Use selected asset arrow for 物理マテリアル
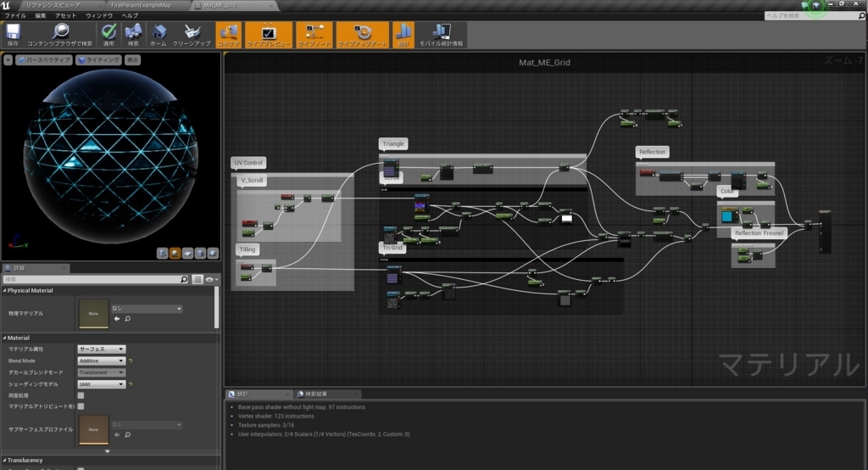 pyautogui.click(x=117, y=319)
